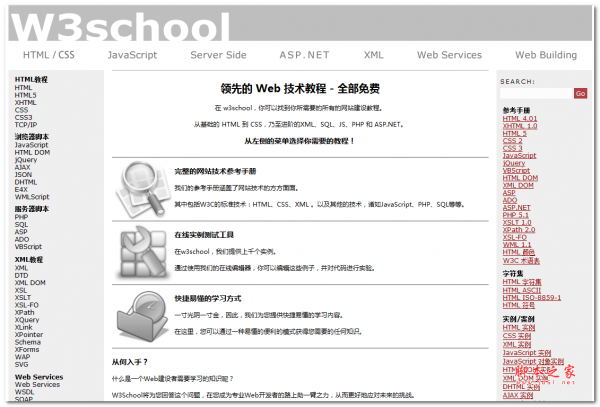
Task: Click the red Go search button
Action: [x=580, y=93]
